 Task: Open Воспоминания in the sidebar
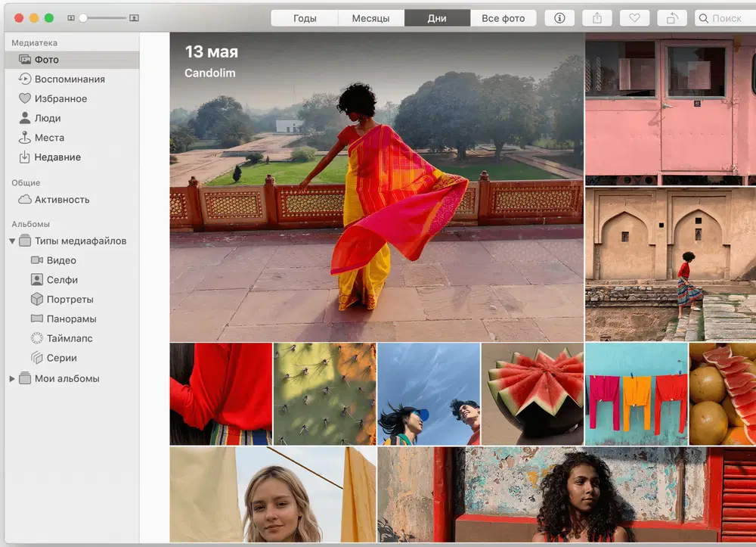[x=72, y=79]
